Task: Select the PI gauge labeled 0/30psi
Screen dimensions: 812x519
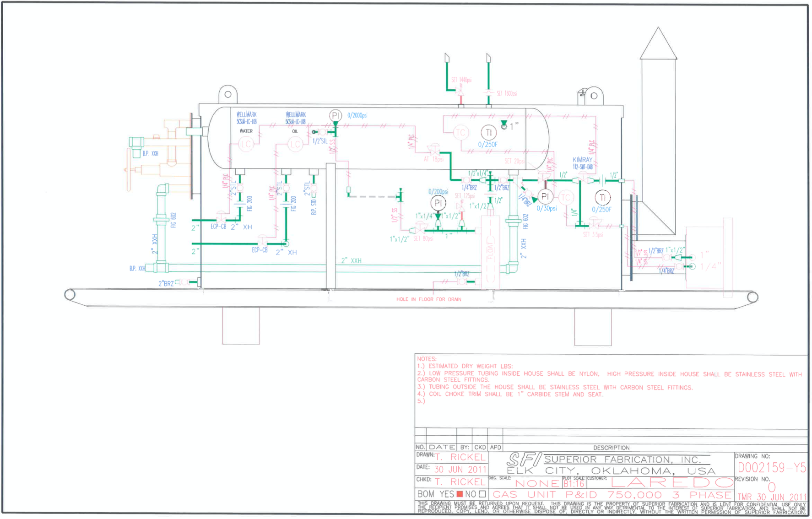Action: pos(545,197)
